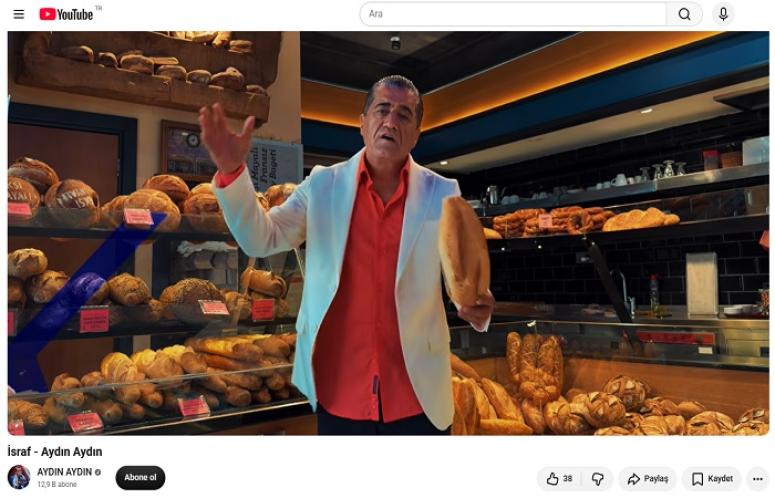The image size is (775, 498).
Task: Click the verified badge beside channel name
Action: [98, 472]
